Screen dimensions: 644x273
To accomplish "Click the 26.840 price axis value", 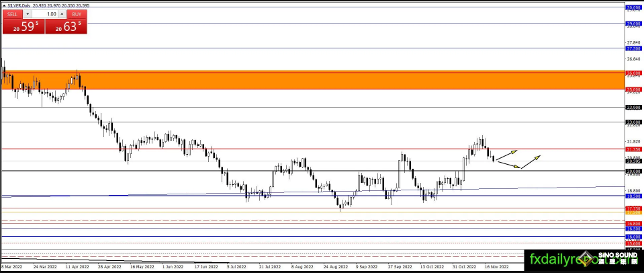I will [633, 58].
